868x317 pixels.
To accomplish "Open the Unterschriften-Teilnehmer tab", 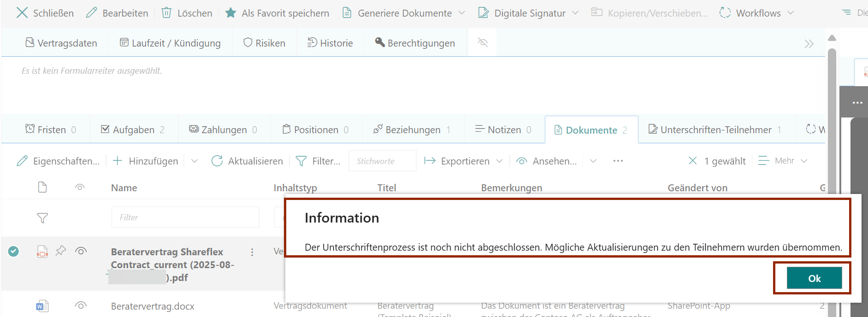I will pyautogui.click(x=715, y=130).
